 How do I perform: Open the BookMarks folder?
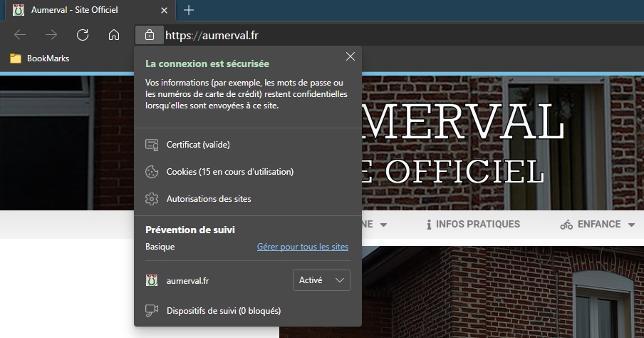click(40, 58)
